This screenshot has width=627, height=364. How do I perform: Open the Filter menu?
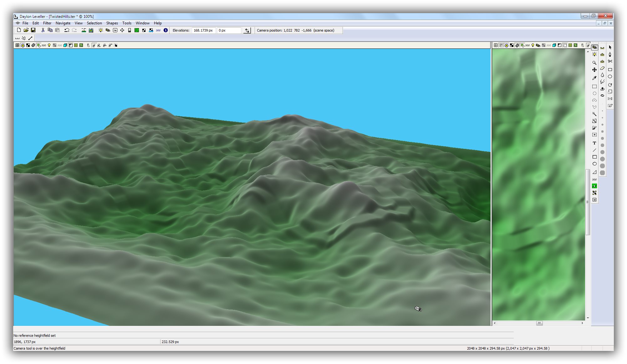click(x=47, y=23)
